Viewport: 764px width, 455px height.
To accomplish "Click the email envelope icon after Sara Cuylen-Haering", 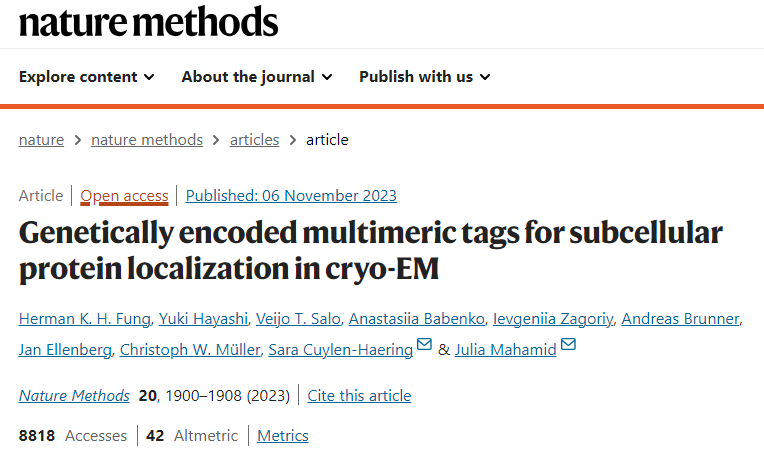I will pos(424,344).
